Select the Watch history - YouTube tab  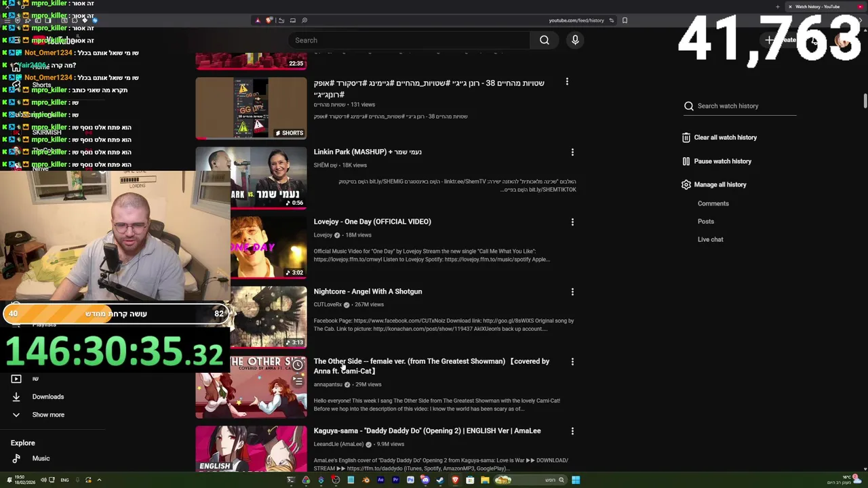pos(825,7)
